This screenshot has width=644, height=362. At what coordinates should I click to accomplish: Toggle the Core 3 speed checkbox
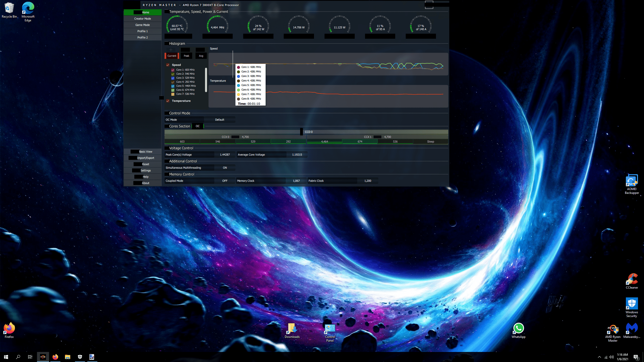(173, 78)
